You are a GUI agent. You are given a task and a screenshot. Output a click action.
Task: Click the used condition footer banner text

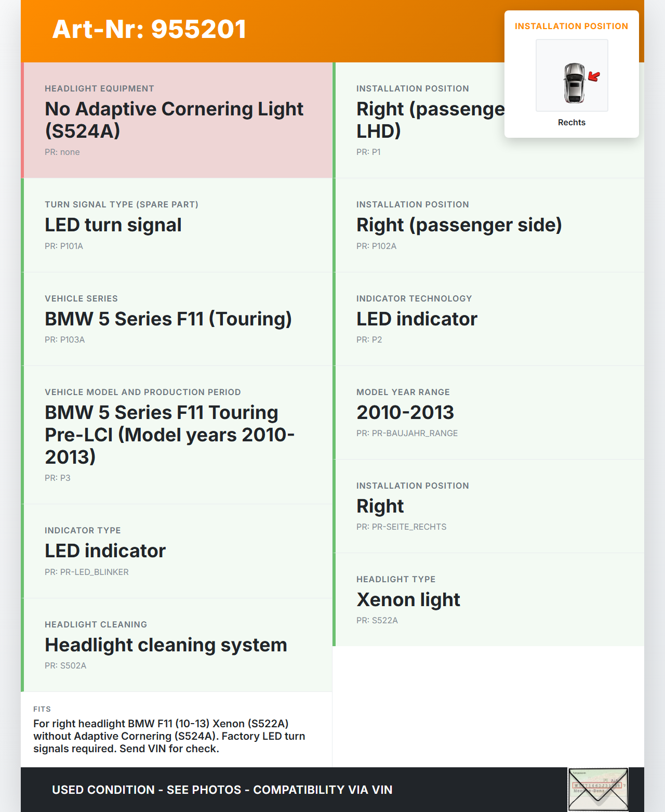[x=222, y=790]
